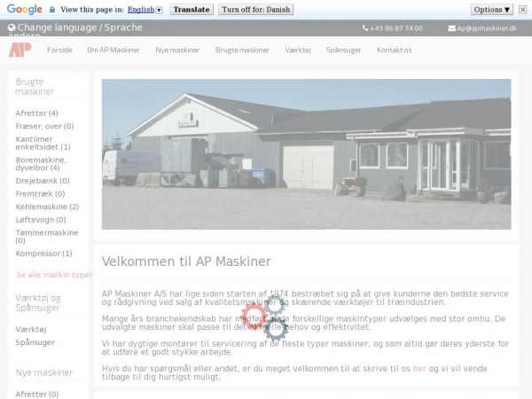Screen dimensions: 532x399
Task: Select Løftevogn (0) category
Action: click(41, 220)
